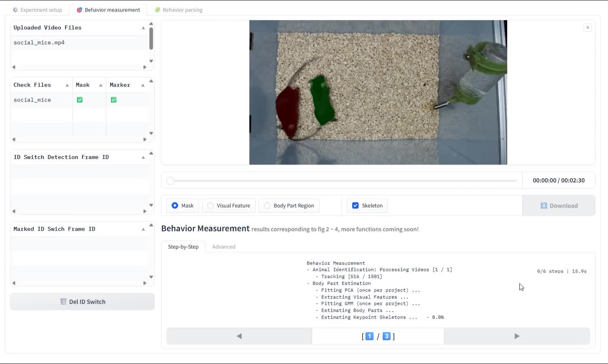
Task: Sort Uploaded Video Files column arrow
Action: pos(143,28)
